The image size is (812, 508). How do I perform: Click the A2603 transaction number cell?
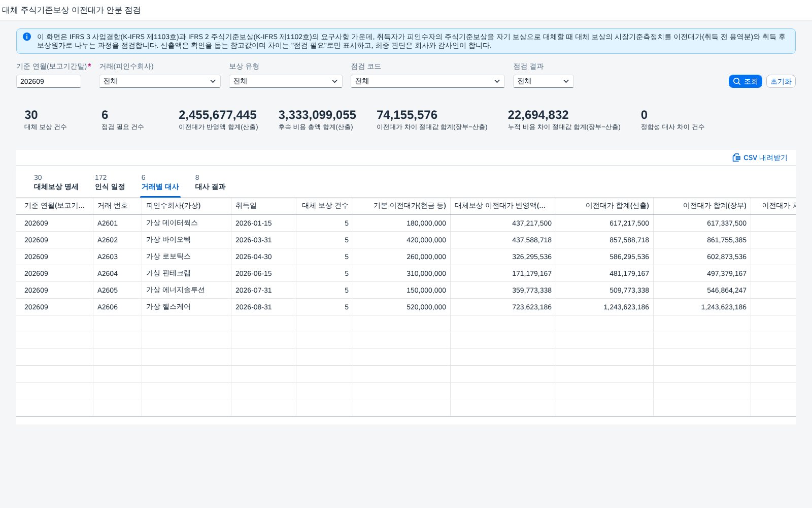[x=117, y=257]
